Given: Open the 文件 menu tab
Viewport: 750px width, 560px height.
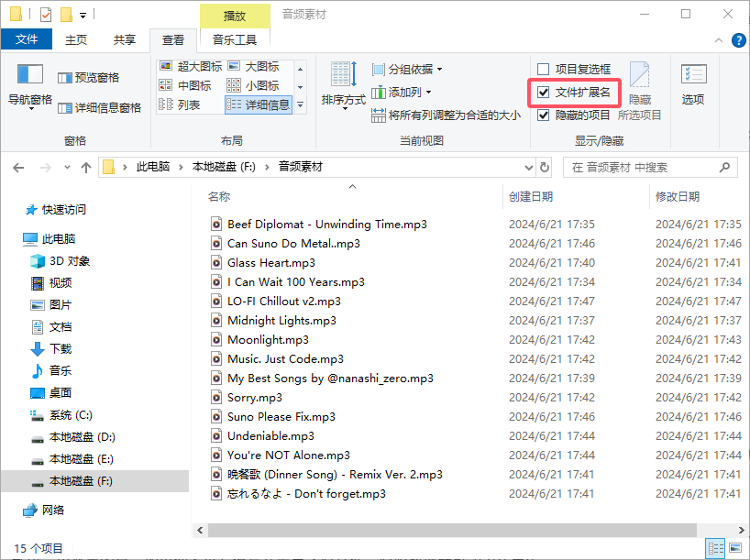Looking at the screenshot, I should coord(27,39).
